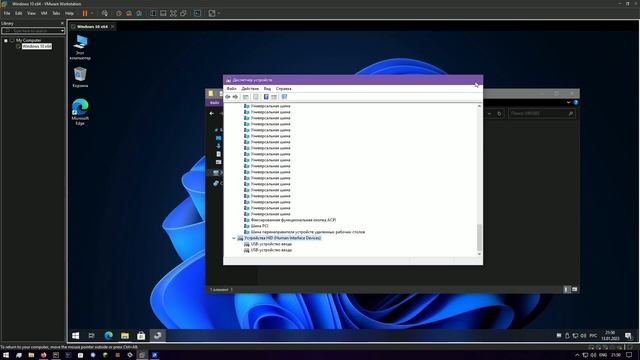Revert the VM to its snapshot
The height and width of the screenshot is (360, 640).
[129, 13]
